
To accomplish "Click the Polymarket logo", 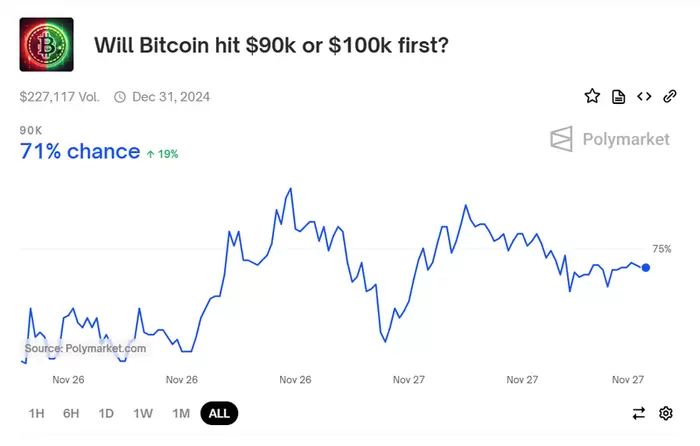I will pyautogui.click(x=610, y=139).
